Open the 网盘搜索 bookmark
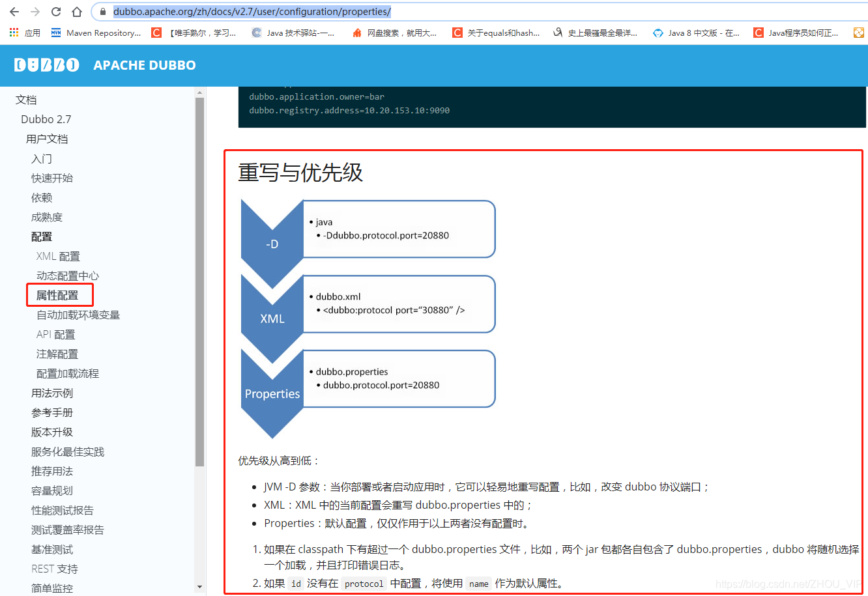This screenshot has height=596, width=868. coord(394,33)
